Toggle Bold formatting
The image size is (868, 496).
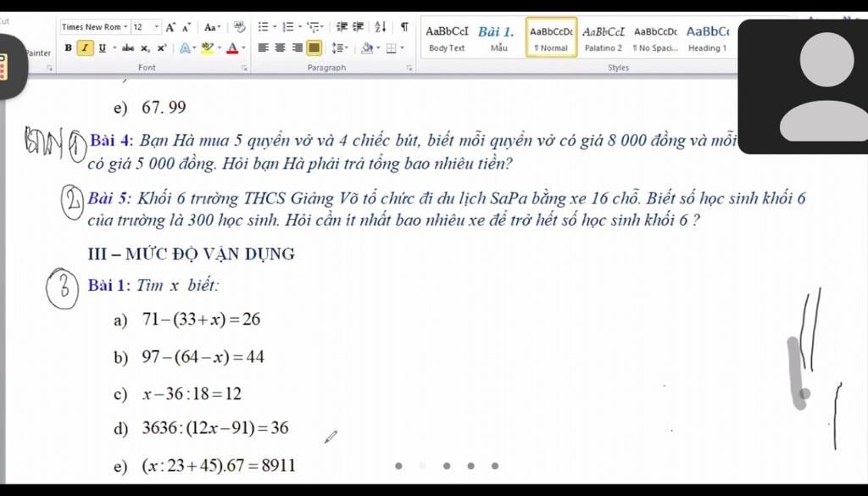point(68,48)
